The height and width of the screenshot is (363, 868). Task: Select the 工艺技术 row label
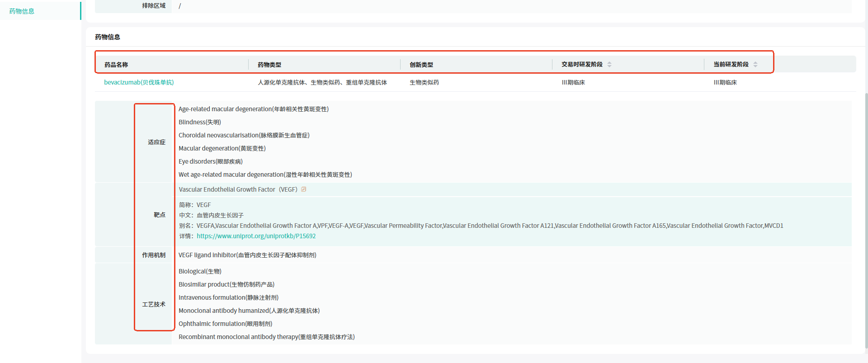(154, 304)
